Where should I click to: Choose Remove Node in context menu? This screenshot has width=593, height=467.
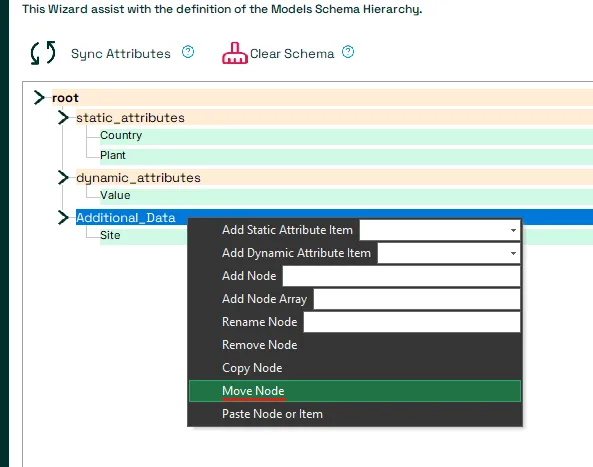pyautogui.click(x=355, y=345)
